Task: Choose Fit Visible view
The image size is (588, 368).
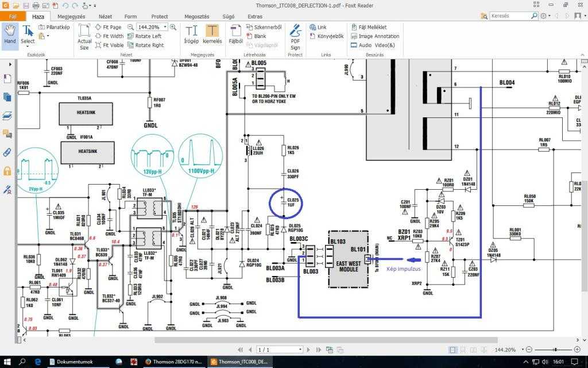Action: click(109, 45)
